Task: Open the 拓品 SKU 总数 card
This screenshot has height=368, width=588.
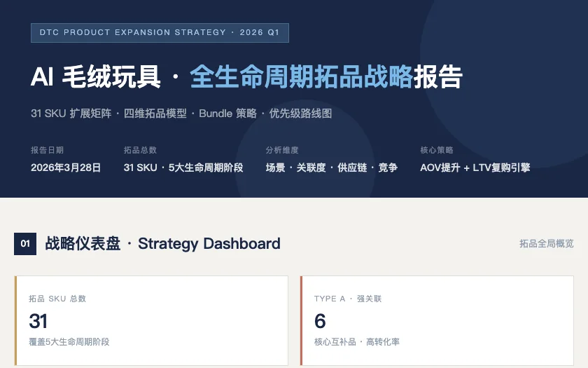Action: point(151,321)
